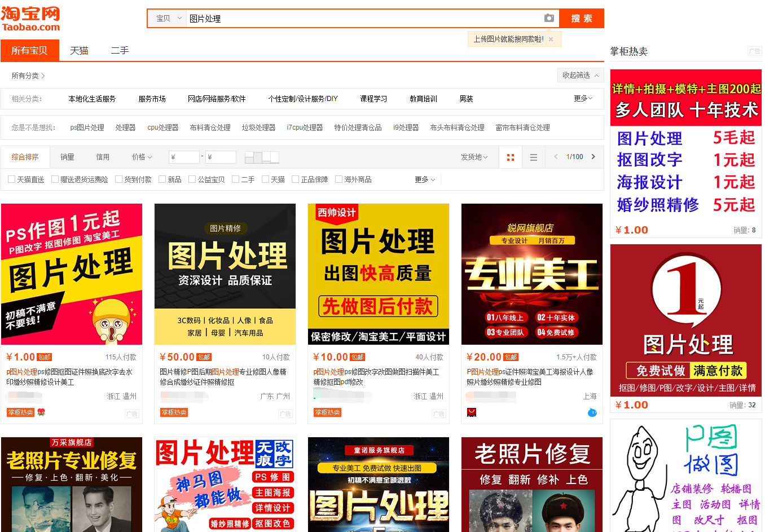Expand the 发货地 location dropdown
Viewport: 765px width, 532px height.
[x=474, y=157]
